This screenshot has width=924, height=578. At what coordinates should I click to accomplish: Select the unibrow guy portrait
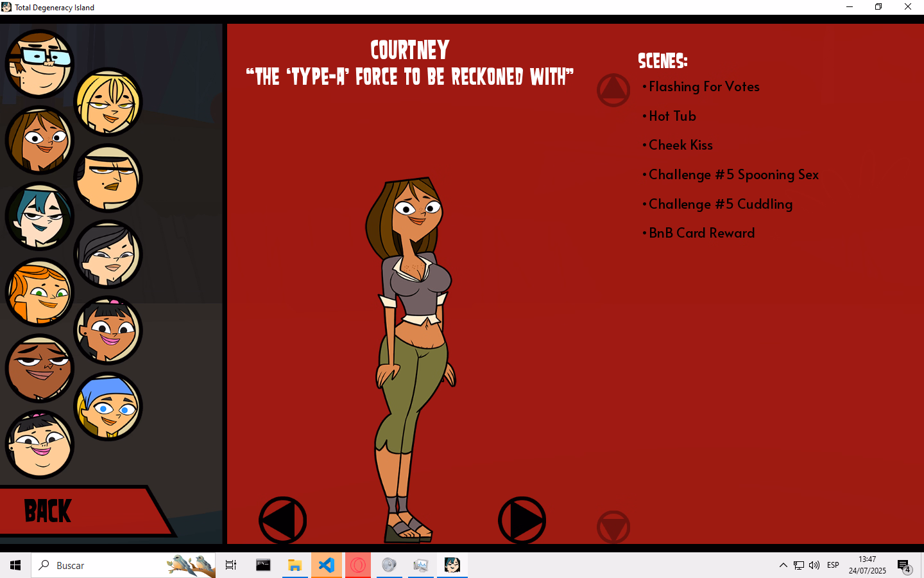coord(108,178)
